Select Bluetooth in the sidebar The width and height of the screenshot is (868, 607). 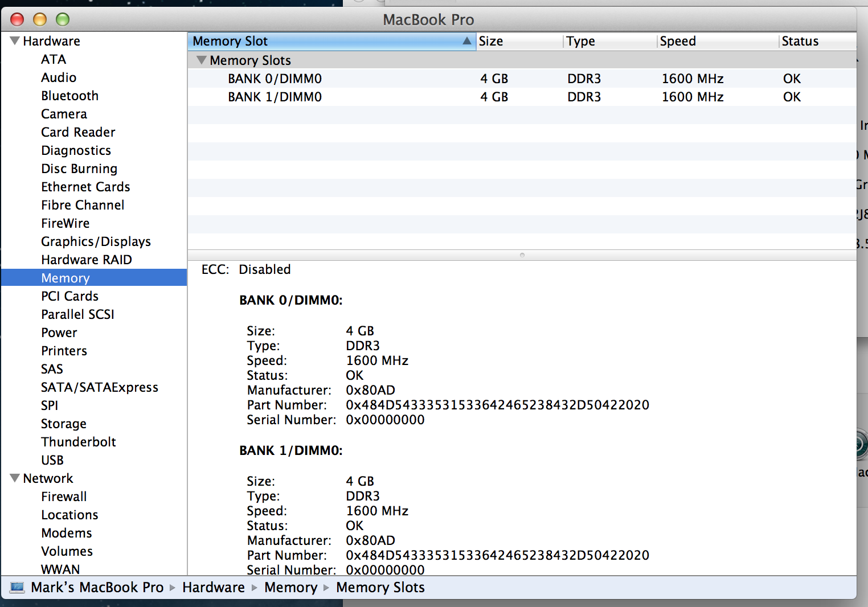pos(69,96)
